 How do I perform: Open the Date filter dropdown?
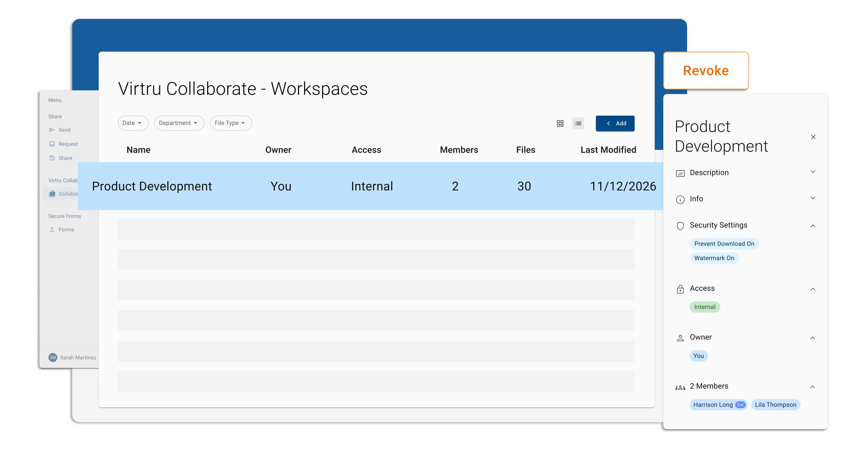[x=133, y=123]
